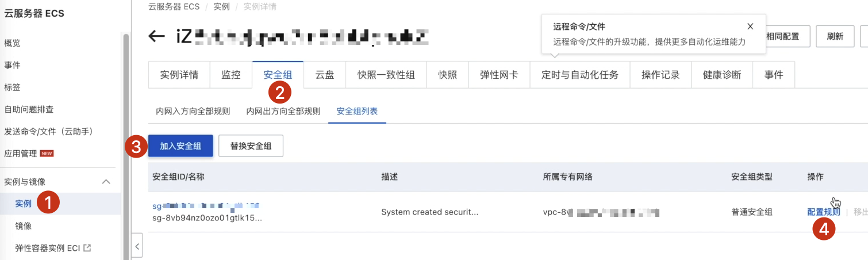868x260 pixels.
Task: Open 弹性容器实例 ECI
Action: tap(48, 248)
